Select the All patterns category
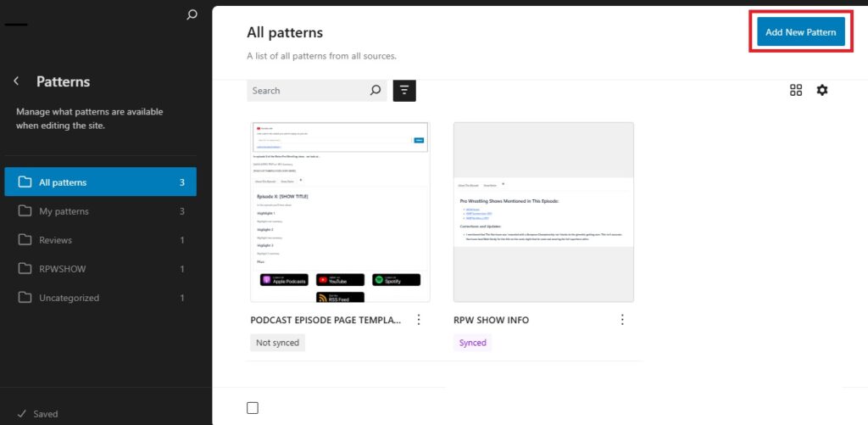Image resolution: width=868 pixels, height=425 pixels. click(x=100, y=182)
